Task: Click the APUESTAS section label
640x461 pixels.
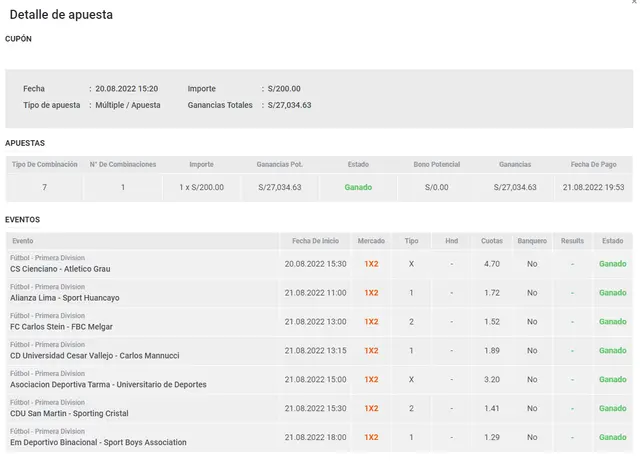Action: coord(25,143)
